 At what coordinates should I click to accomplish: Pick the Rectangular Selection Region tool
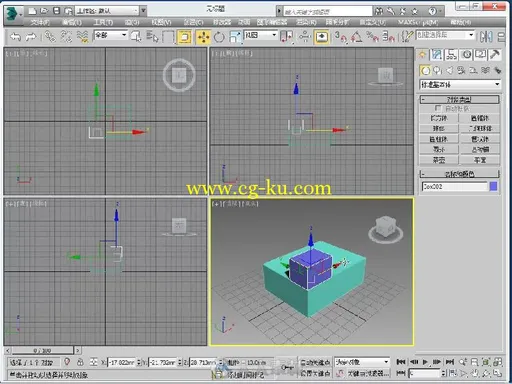point(168,37)
